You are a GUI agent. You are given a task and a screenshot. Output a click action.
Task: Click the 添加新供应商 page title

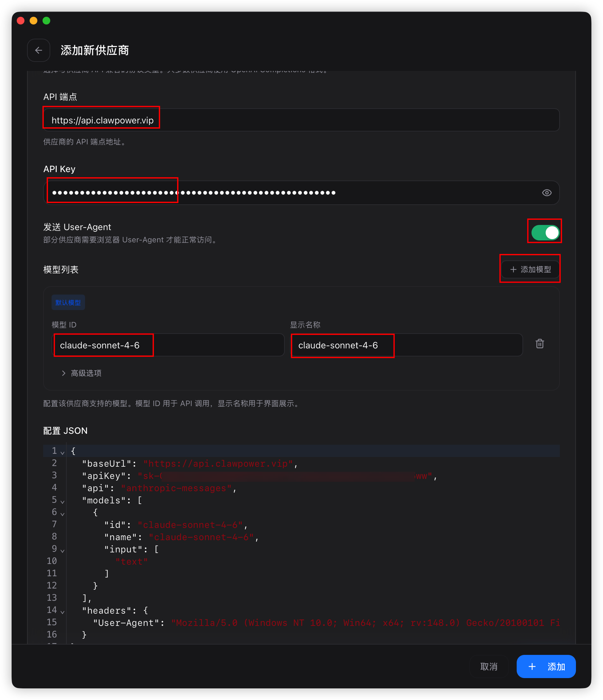click(x=95, y=50)
